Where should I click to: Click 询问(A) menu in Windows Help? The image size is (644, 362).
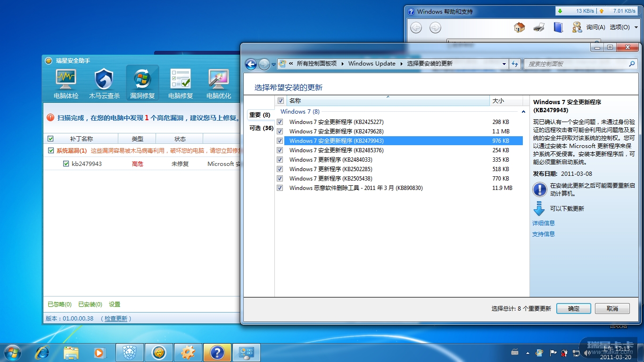595,27
